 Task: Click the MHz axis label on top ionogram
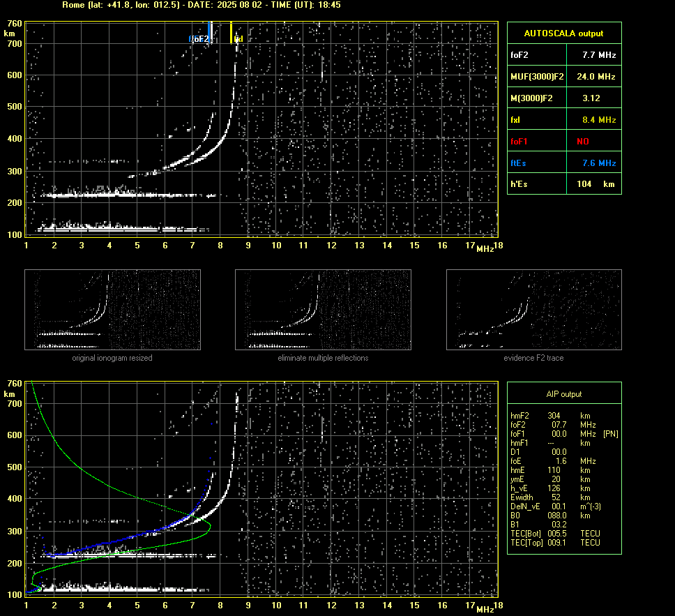click(485, 250)
